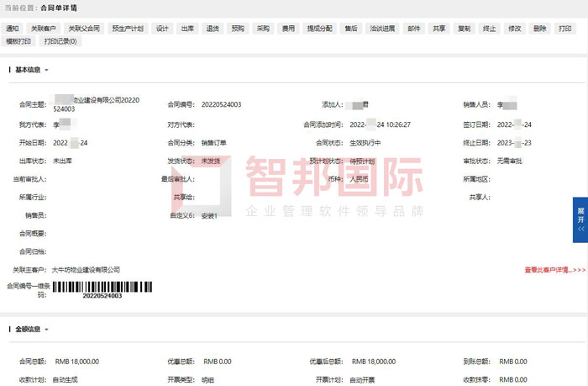
Task: Click the 展开 side panel tab
Action: [x=580, y=220]
